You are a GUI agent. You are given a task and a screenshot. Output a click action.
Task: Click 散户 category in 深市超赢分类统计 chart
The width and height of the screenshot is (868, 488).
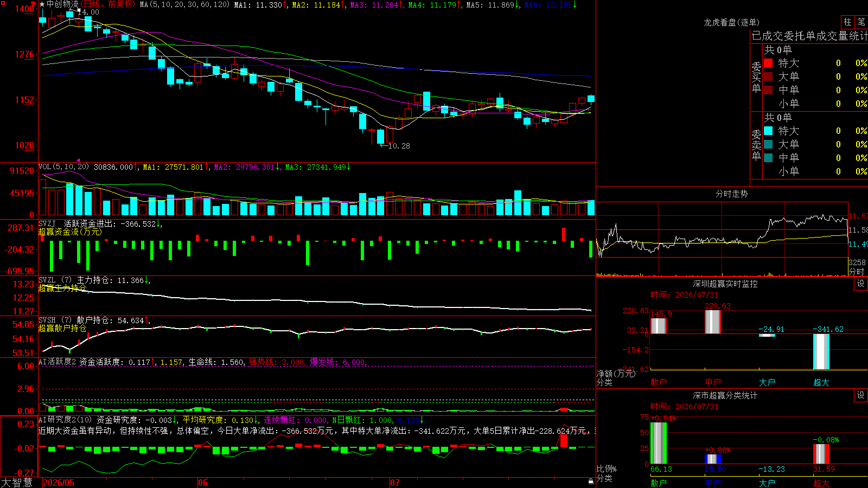click(658, 483)
